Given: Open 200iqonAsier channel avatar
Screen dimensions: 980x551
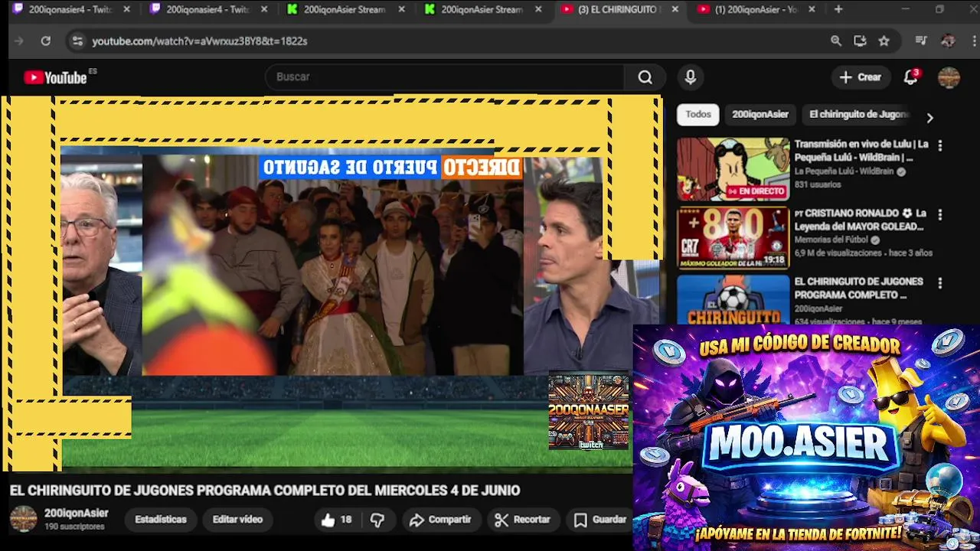Looking at the screenshot, I should [23, 519].
